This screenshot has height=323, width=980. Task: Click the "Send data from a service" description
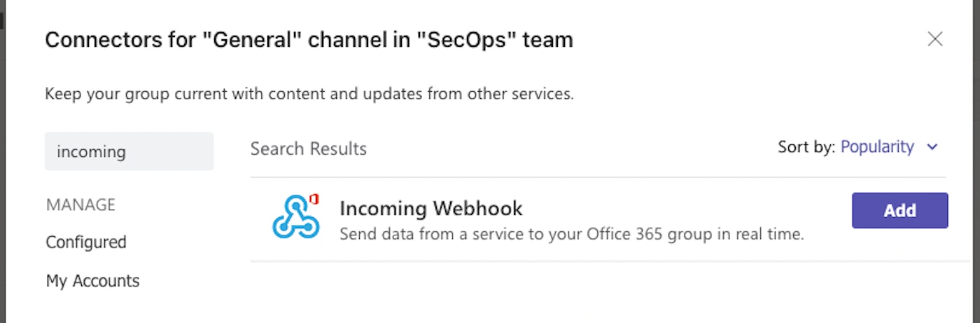click(x=571, y=234)
